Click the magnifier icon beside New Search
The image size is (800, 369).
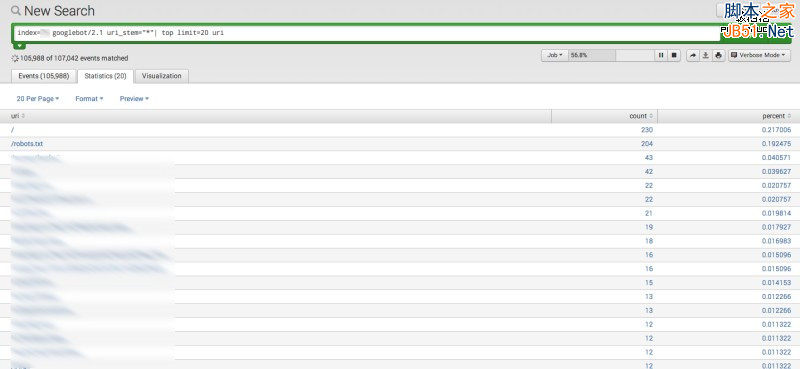point(16,11)
